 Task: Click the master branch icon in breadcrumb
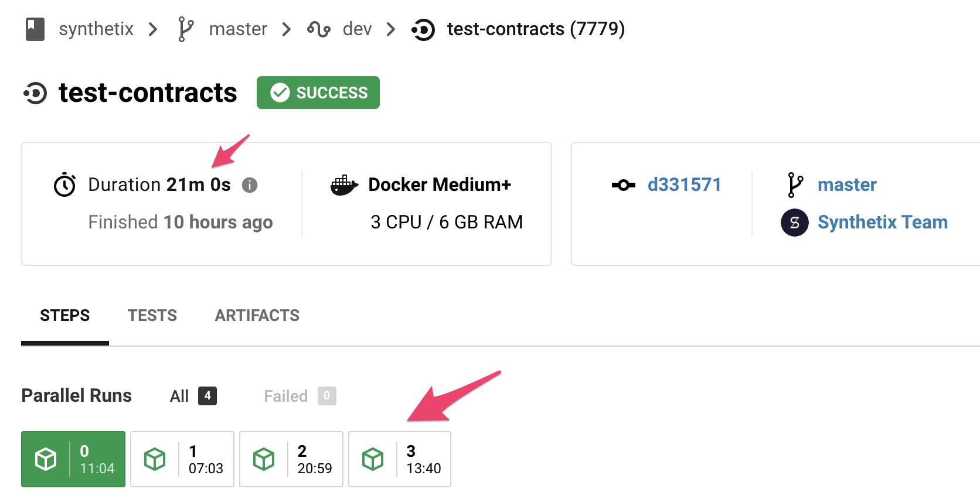(x=186, y=29)
